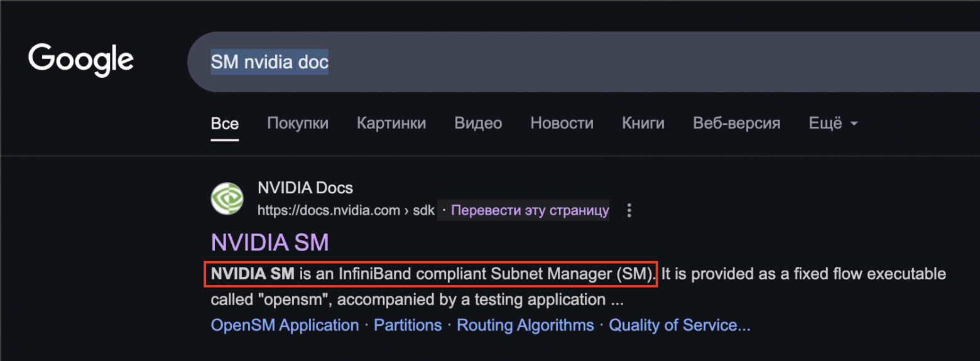
Task: Click the NVIDIA Docs favicon
Action: [227, 198]
